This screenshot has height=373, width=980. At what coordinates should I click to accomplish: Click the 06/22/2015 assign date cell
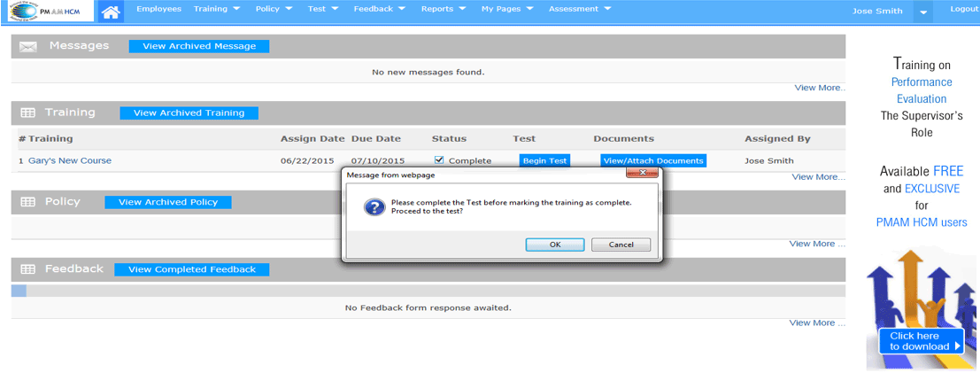tap(307, 161)
